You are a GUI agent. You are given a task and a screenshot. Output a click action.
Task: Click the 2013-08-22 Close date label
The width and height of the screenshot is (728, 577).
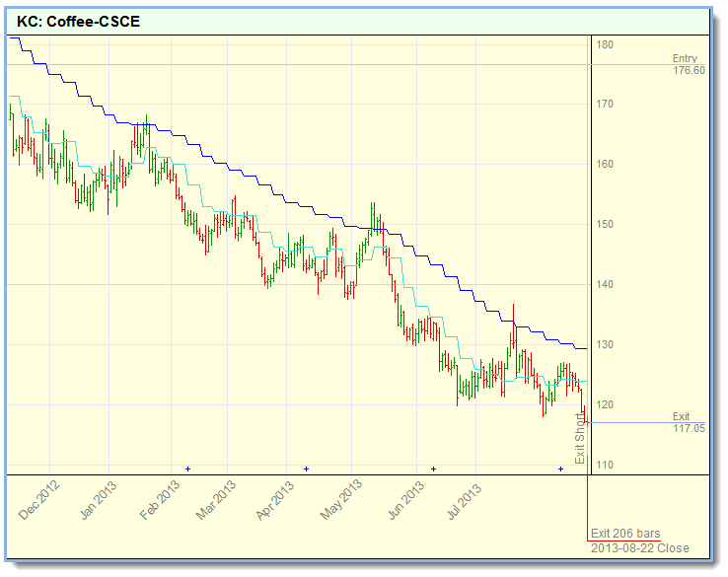click(x=640, y=548)
